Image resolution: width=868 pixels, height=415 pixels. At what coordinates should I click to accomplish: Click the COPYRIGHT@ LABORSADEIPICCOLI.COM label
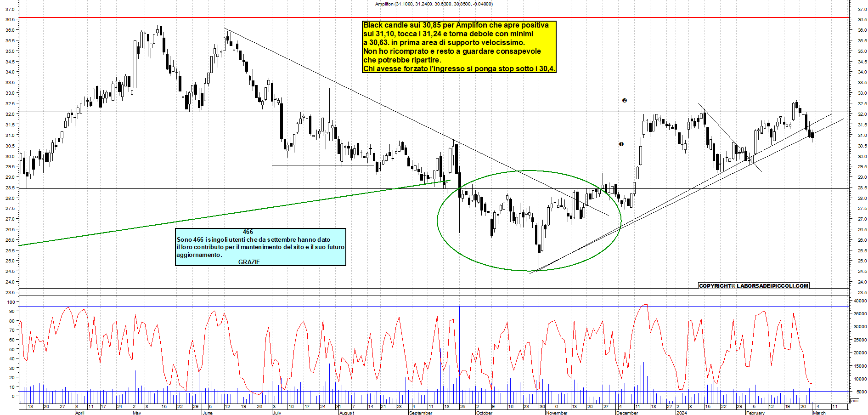coord(753,286)
